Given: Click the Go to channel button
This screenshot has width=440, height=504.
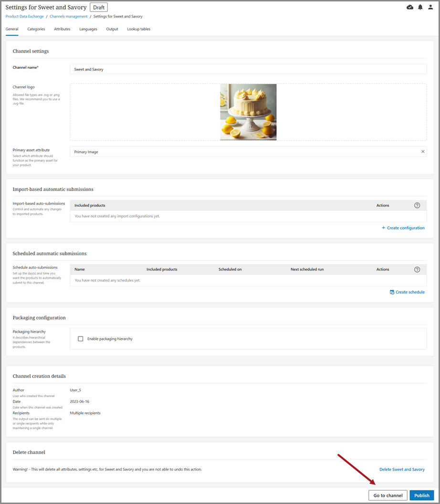Looking at the screenshot, I should [388, 495].
